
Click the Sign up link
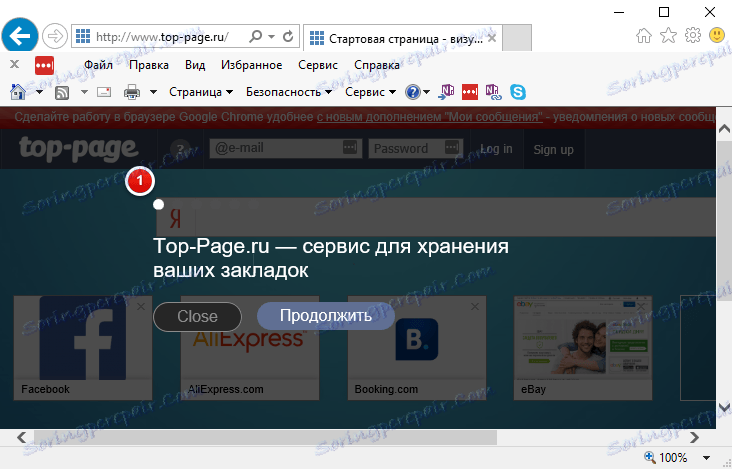click(x=553, y=149)
